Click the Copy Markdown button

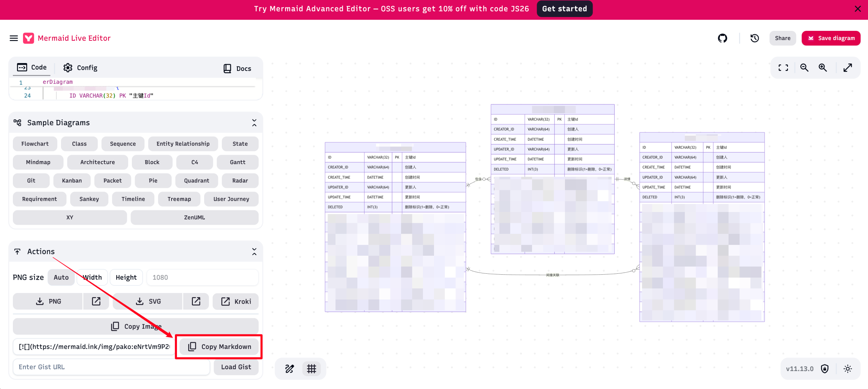click(x=219, y=347)
